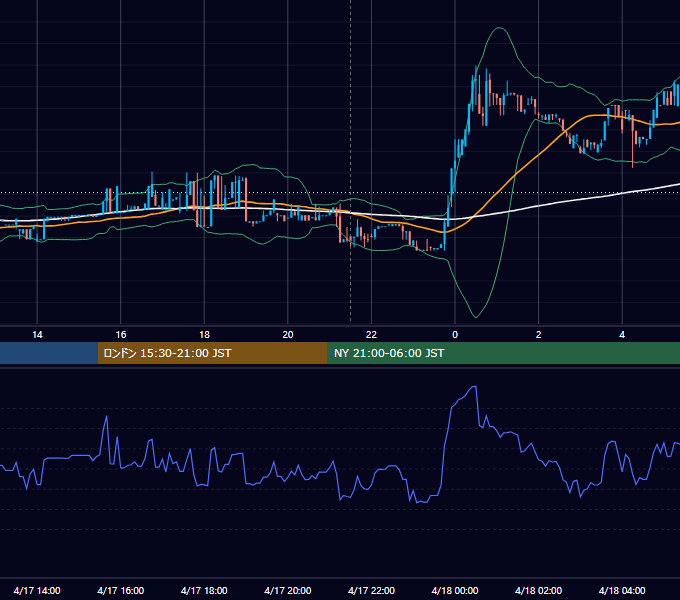Click the ロンドン 15:30-21:00 JST session bar
680x600 pixels.
[212, 353]
